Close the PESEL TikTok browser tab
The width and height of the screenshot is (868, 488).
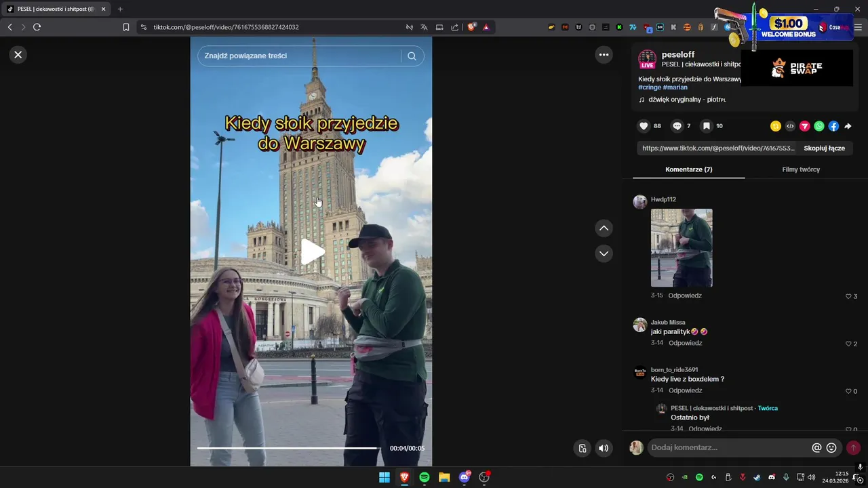103,9
